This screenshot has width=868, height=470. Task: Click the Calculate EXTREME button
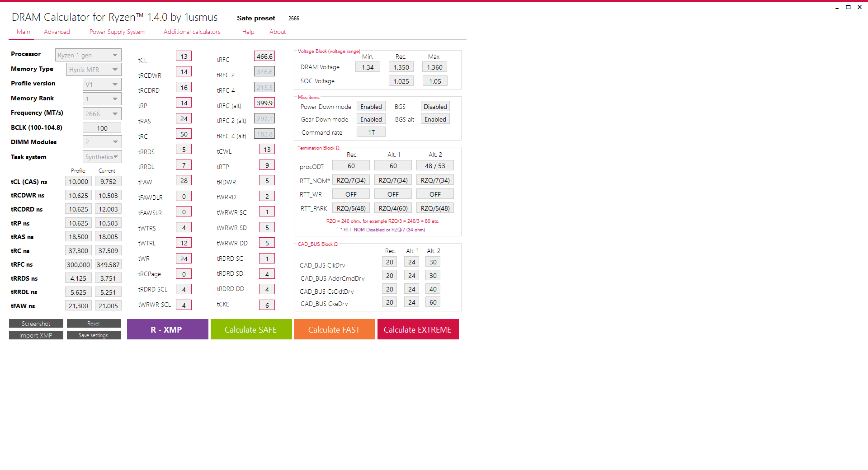click(x=418, y=329)
